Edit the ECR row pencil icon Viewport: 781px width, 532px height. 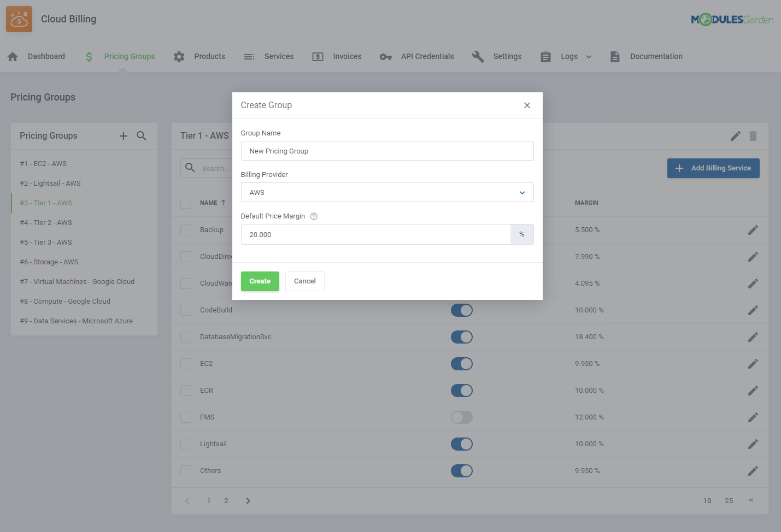point(753,391)
